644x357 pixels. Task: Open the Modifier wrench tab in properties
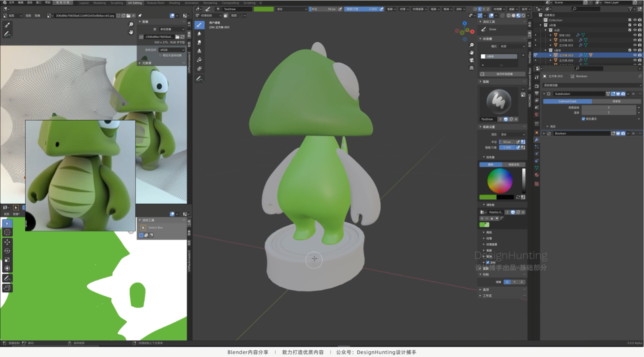tap(537, 140)
